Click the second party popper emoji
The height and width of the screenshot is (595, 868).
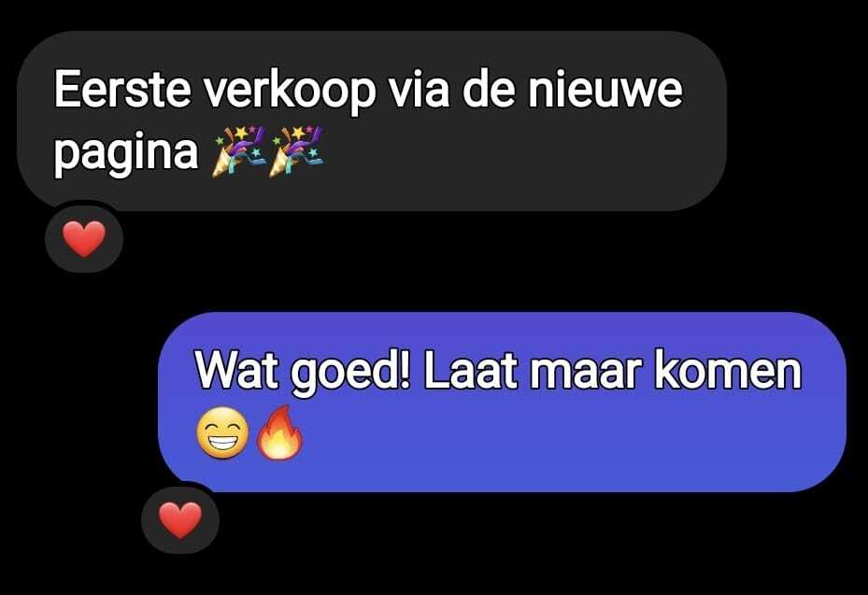tap(296, 151)
